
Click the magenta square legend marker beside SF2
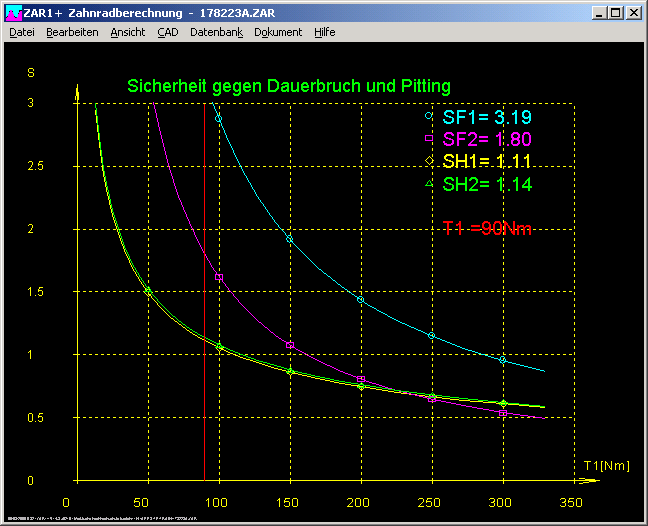(430, 138)
